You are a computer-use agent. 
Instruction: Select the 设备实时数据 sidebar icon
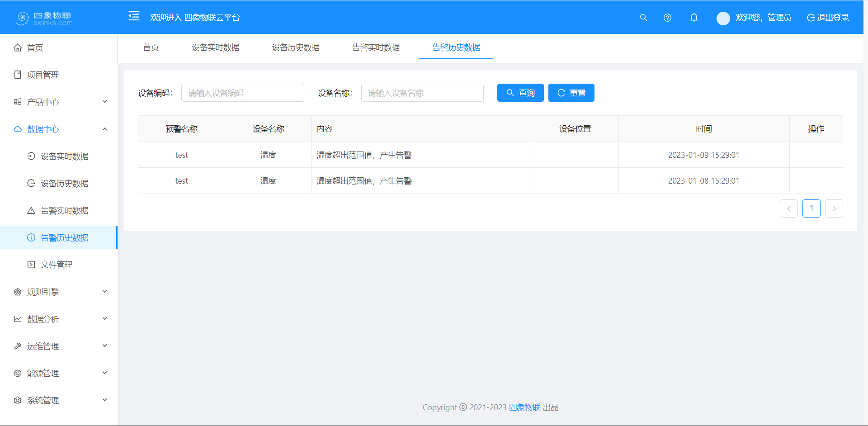click(x=31, y=156)
